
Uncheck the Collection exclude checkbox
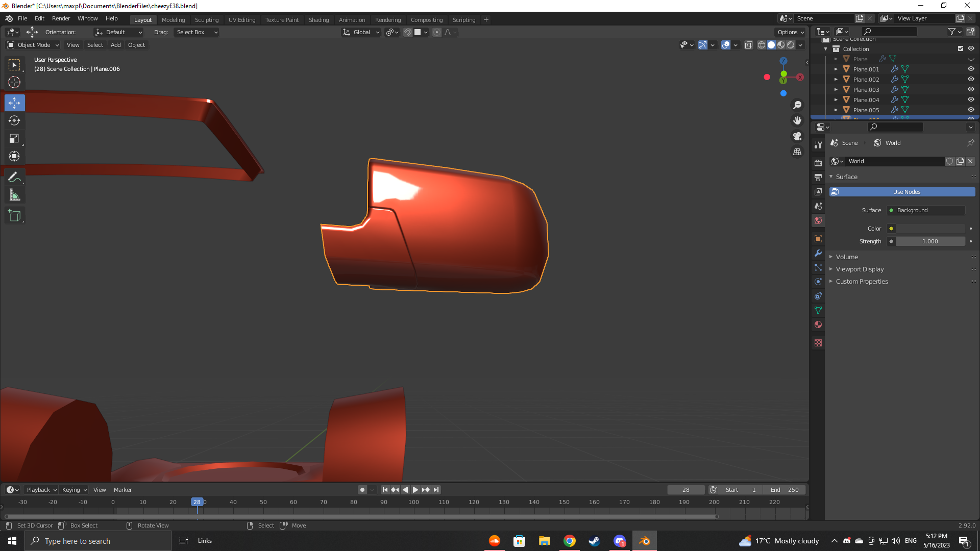pos(961,49)
